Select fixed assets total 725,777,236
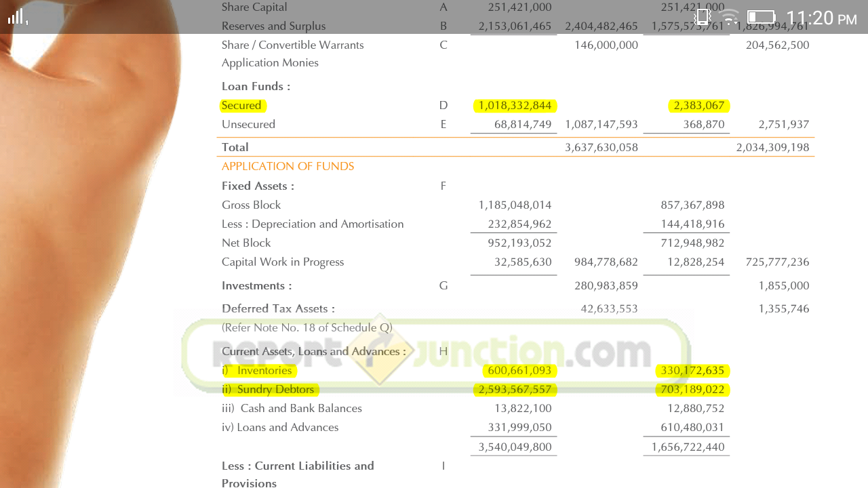This screenshot has height=488, width=868. (x=778, y=262)
